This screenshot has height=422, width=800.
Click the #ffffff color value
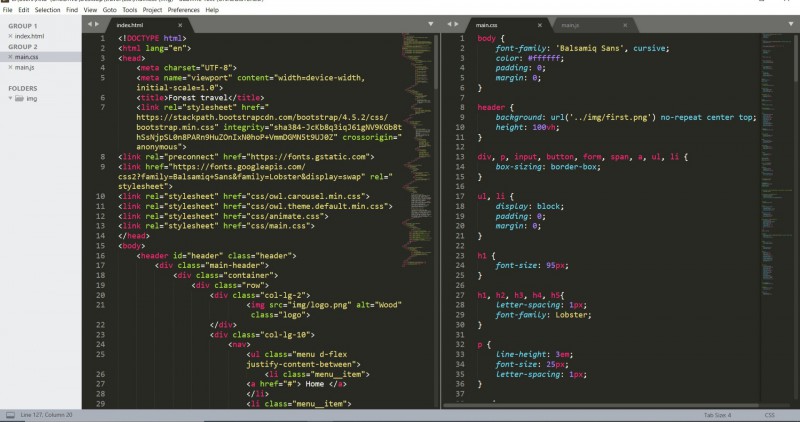(x=545, y=58)
